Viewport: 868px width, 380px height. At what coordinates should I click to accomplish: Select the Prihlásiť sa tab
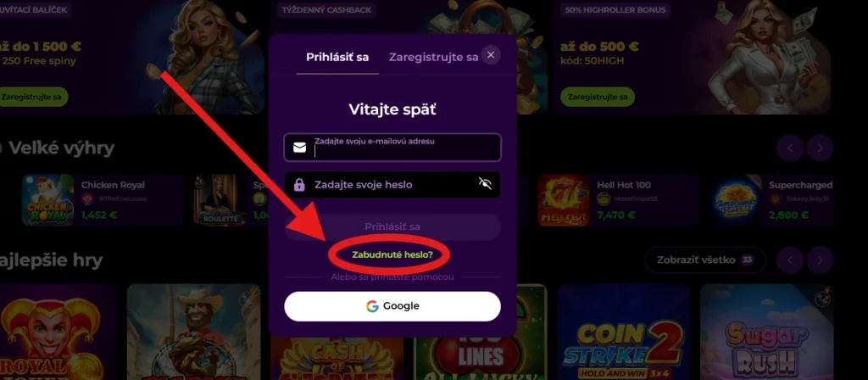click(337, 57)
